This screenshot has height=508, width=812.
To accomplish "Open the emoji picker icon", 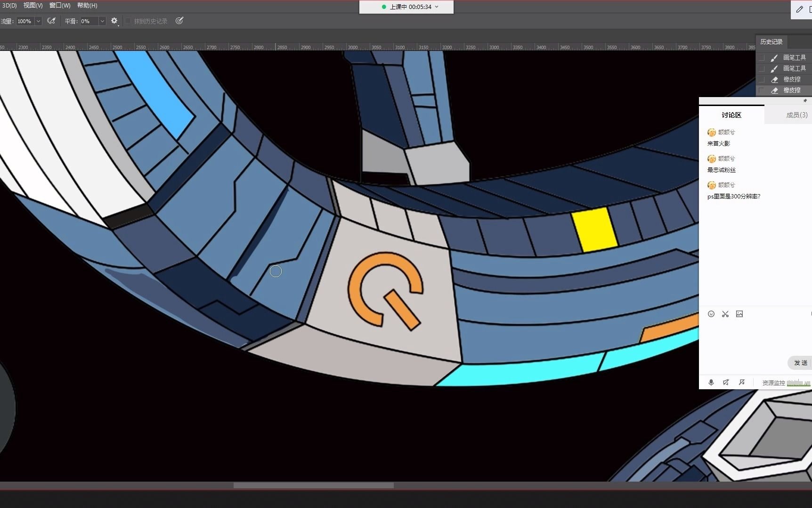I will 711,314.
